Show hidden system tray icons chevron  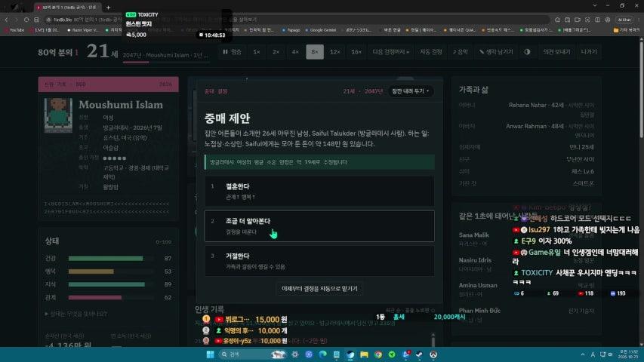tap(583, 354)
